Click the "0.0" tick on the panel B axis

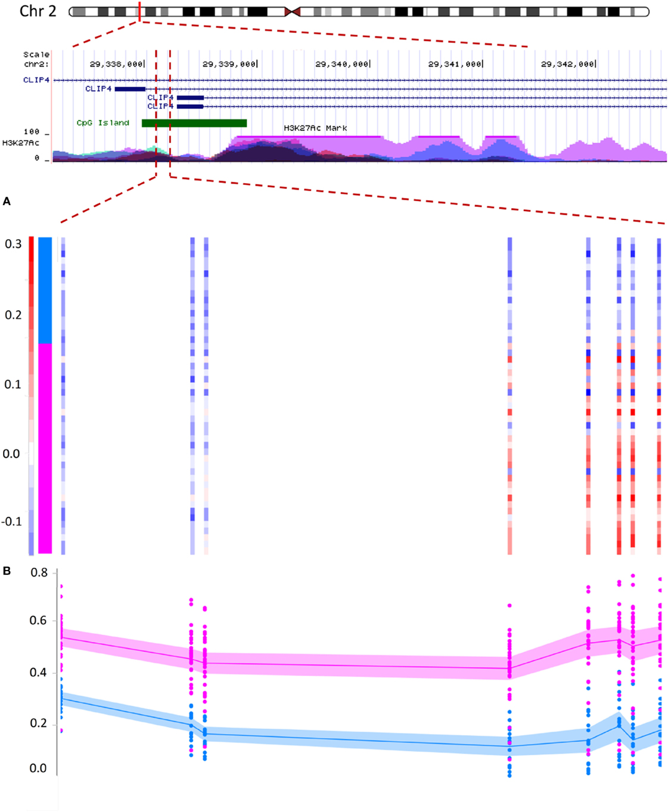(38, 768)
